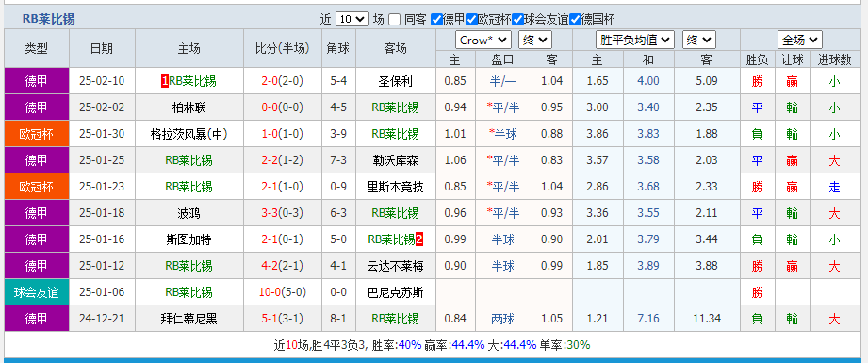Click the home team 波鸿

[x=188, y=213]
